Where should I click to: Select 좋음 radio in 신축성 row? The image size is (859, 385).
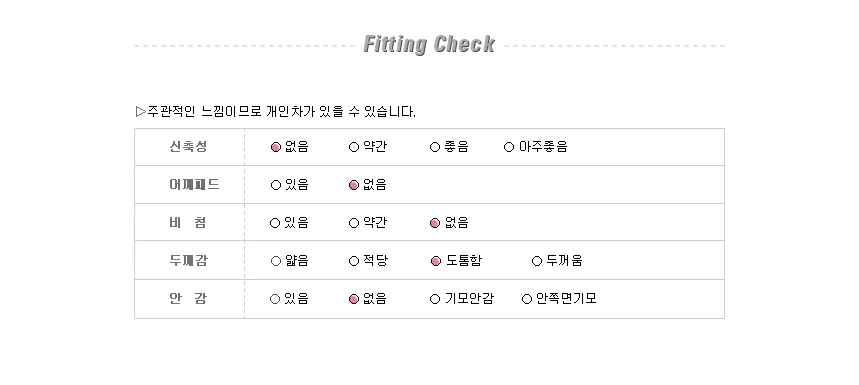tap(435, 147)
